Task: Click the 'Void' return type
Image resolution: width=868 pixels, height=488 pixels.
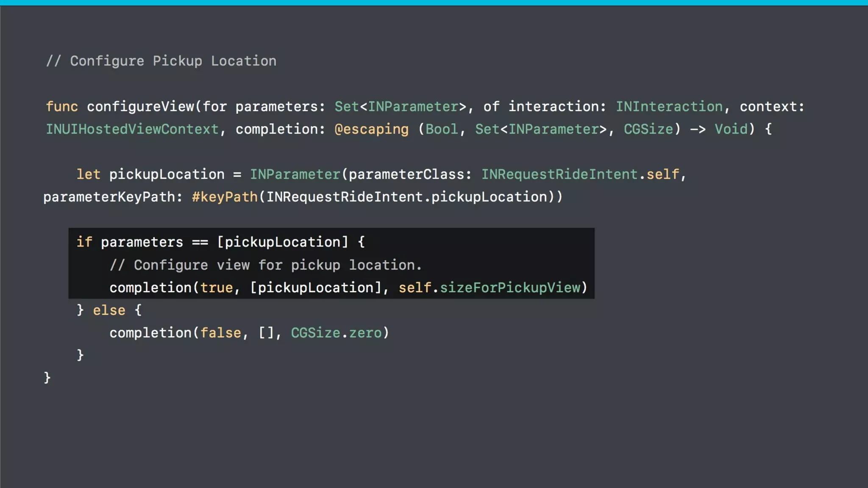Action: pyautogui.click(x=731, y=129)
